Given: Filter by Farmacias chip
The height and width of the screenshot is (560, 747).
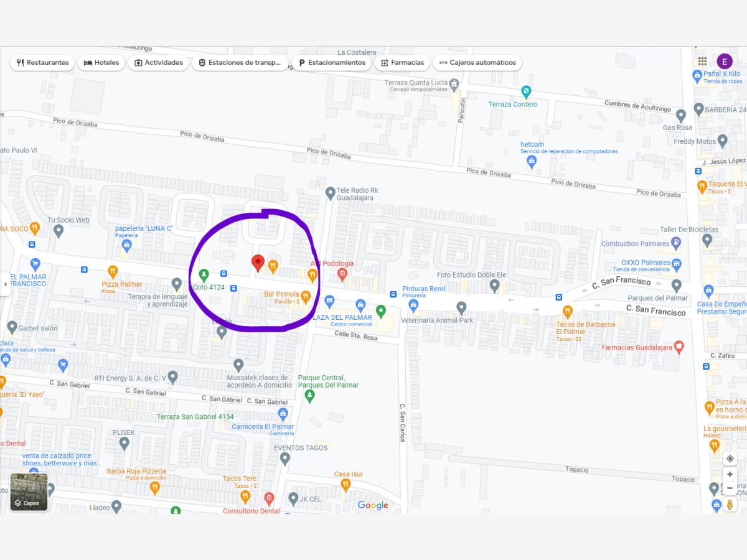Looking at the screenshot, I should pos(402,63).
